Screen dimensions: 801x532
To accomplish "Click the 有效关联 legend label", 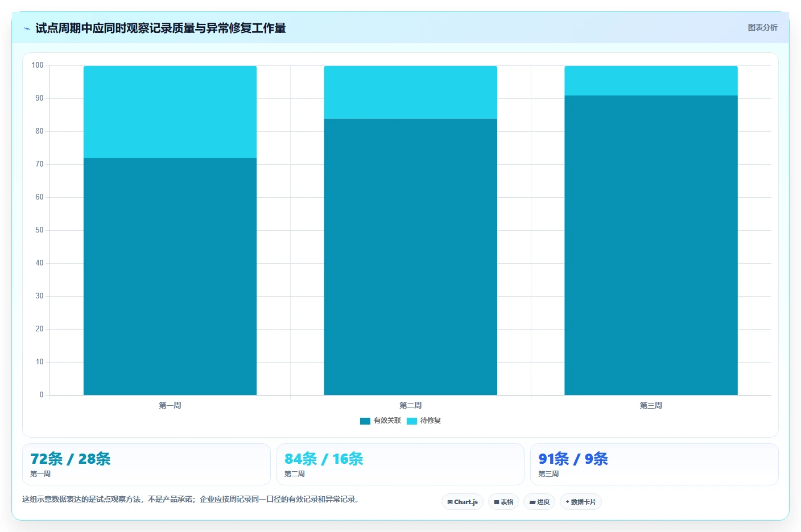I will (387, 421).
